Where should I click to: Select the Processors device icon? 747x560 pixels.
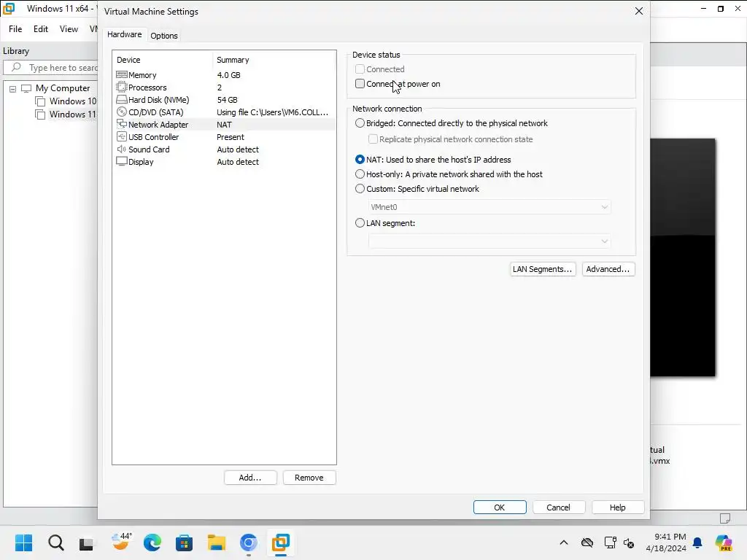122,87
